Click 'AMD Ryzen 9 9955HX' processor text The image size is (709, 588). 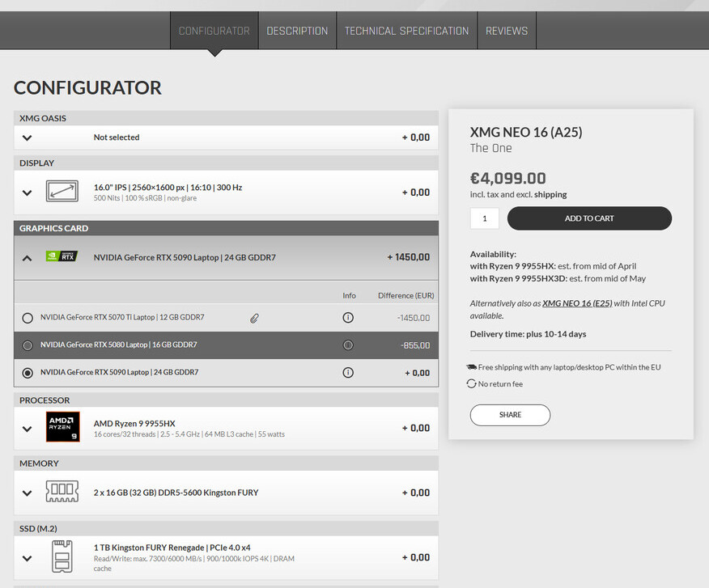tap(134, 424)
